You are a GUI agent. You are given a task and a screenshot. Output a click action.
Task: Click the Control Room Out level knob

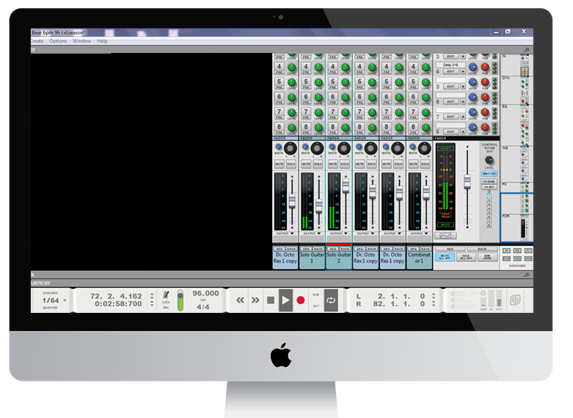click(489, 160)
